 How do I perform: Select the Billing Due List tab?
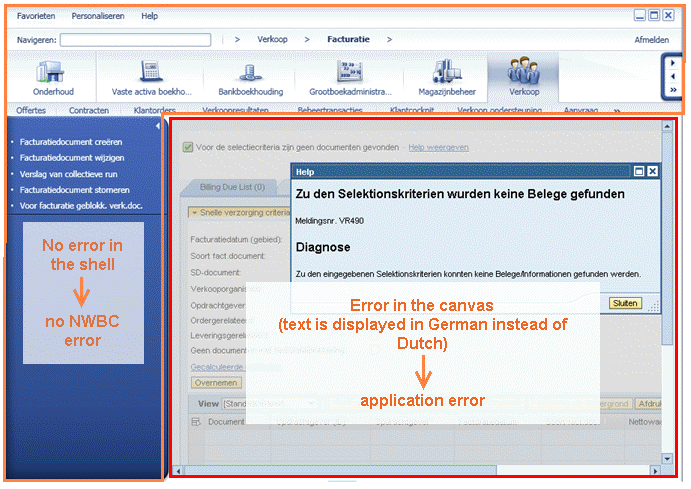point(232,187)
